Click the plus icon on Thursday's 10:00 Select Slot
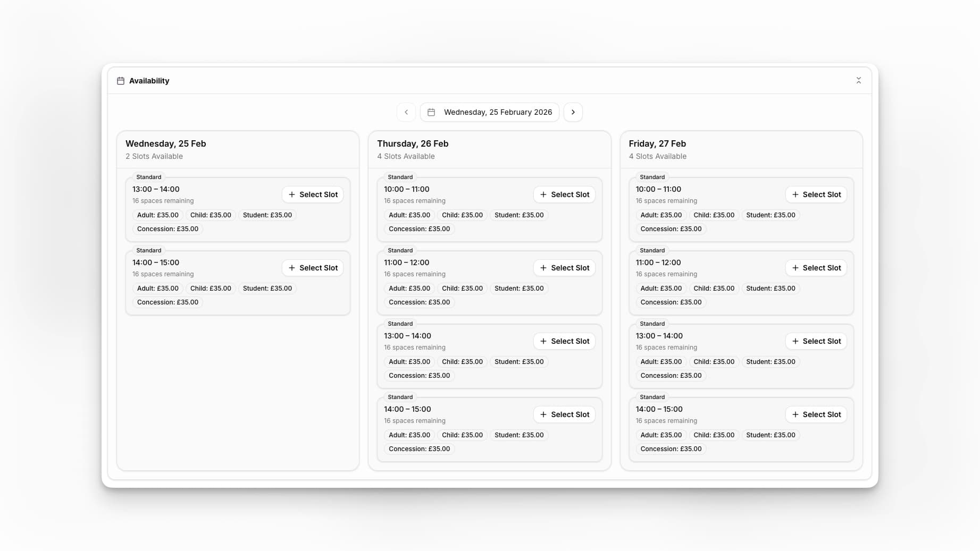 coord(543,194)
